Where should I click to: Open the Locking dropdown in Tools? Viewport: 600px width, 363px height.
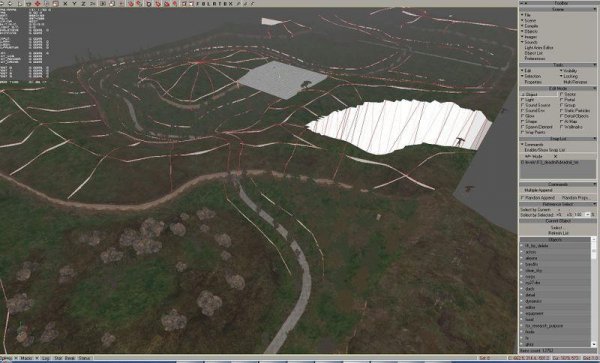coord(569,76)
